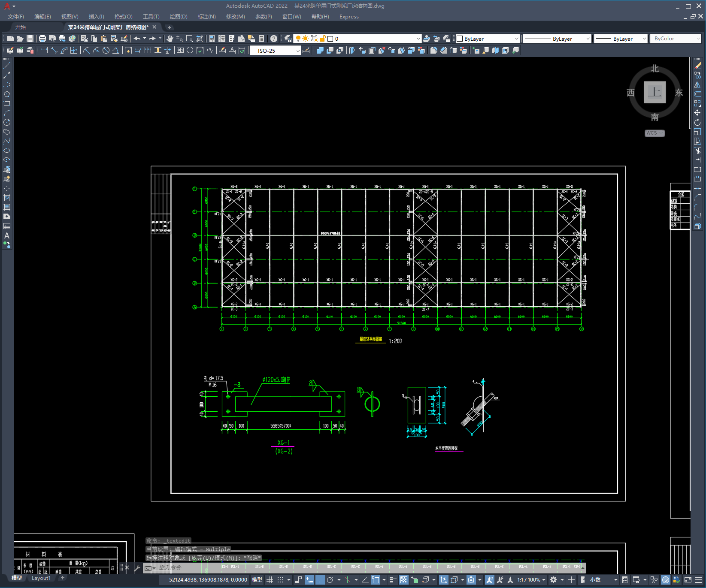This screenshot has width=706, height=588.
Task: Start an angular dimension
Action: click(116, 50)
